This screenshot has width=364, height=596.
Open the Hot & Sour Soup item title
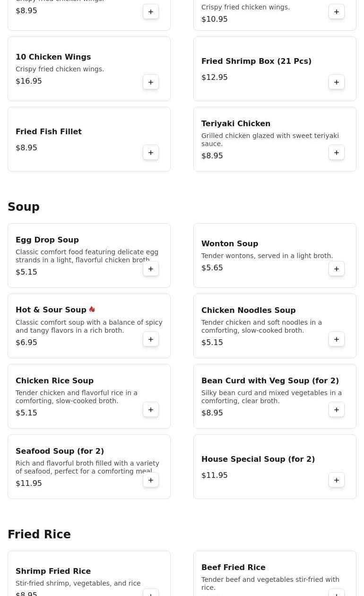pos(51,310)
